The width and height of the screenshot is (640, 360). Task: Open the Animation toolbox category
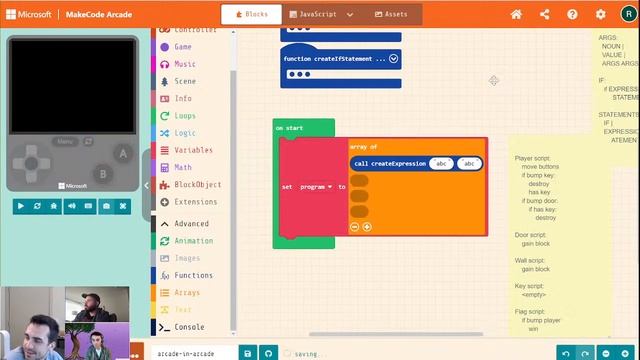192,241
